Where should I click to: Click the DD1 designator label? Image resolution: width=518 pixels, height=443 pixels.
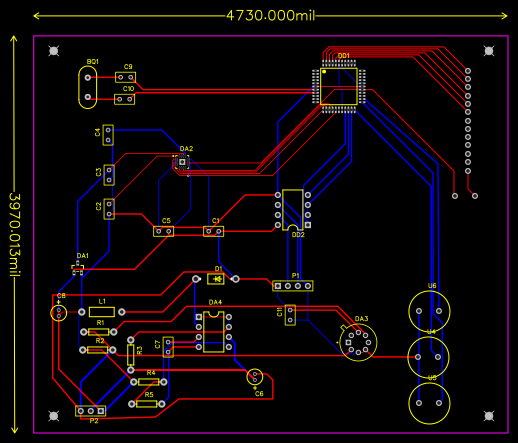pos(344,56)
